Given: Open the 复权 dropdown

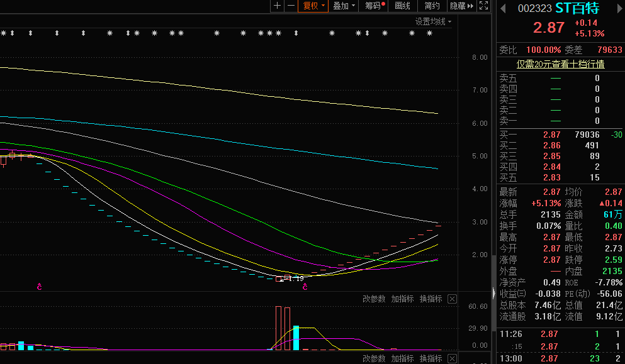Looking at the screenshot, I should tap(313, 6).
